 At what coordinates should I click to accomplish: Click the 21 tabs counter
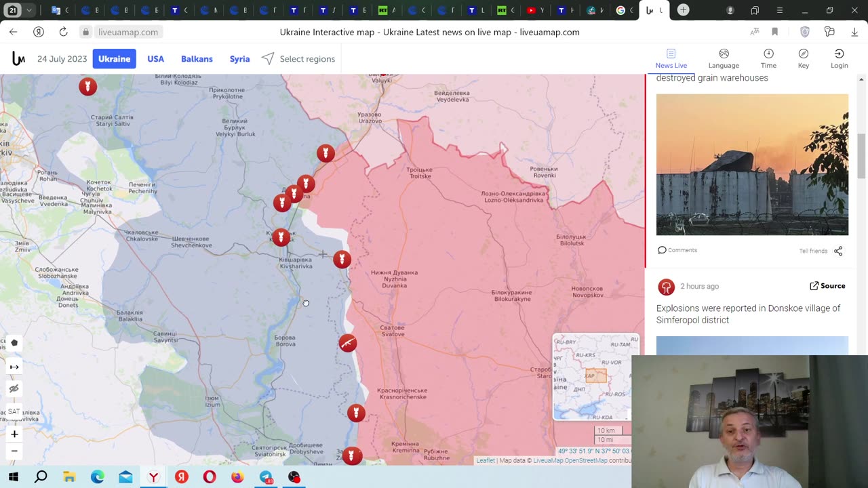pyautogui.click(x=13, y=10)
